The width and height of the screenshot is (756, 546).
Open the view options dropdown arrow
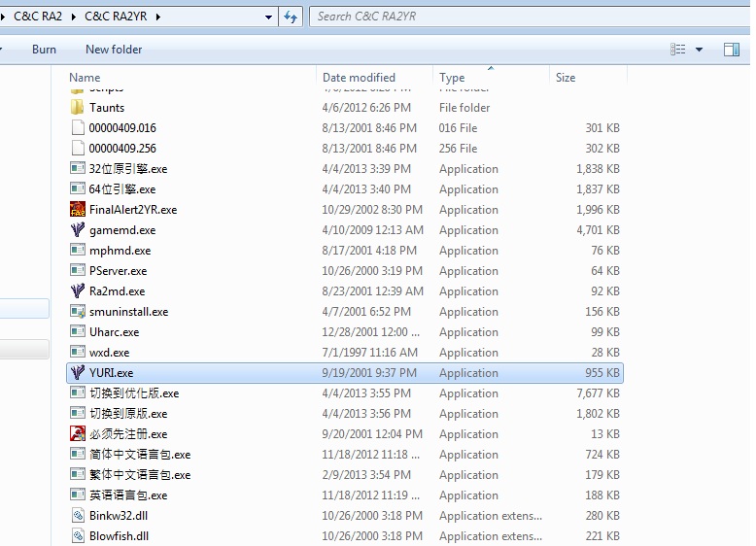(699, 50)
